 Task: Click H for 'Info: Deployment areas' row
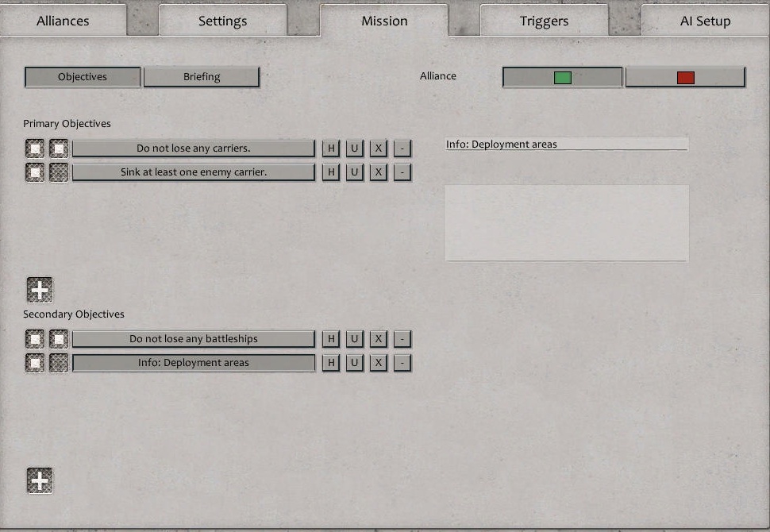pos(331,363)
